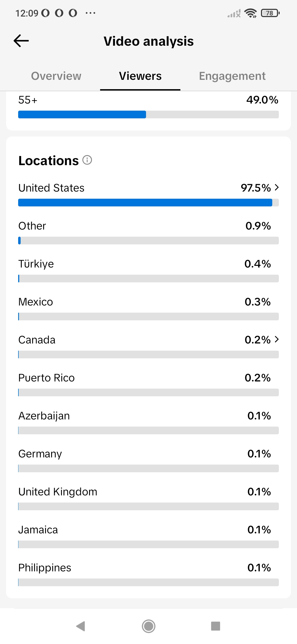Tap the battery indicator icon
Screen dimensions: 297x644
[x=270, y=13]
